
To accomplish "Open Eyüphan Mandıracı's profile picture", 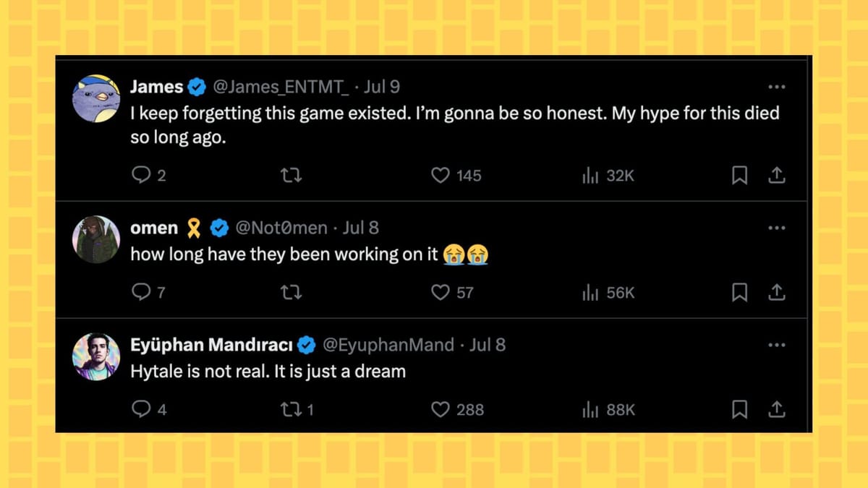I will 96,356.
